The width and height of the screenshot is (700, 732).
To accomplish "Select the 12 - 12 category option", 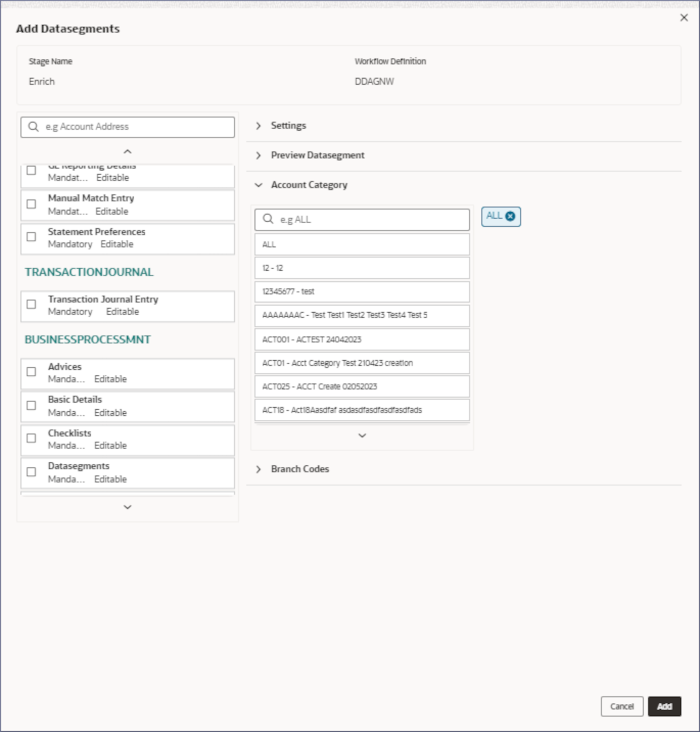I will point(362,268).
